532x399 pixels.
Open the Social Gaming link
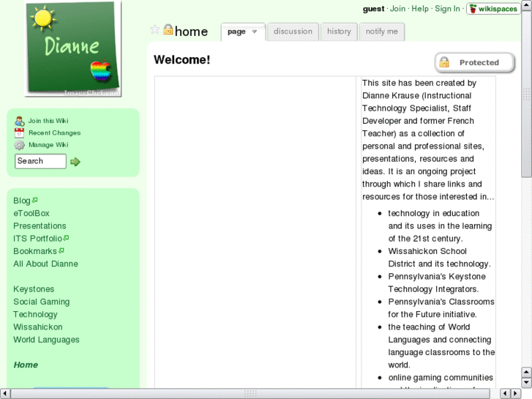[42, 302]
